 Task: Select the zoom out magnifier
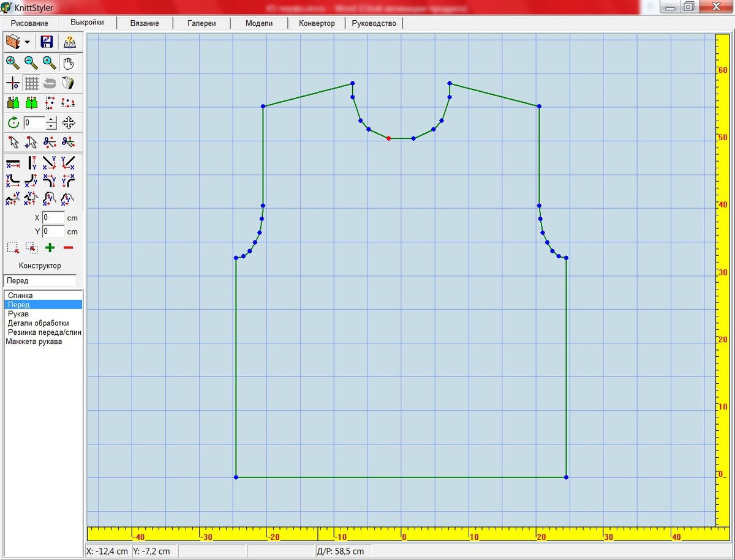pyautogui.click(x=31, y=62)
